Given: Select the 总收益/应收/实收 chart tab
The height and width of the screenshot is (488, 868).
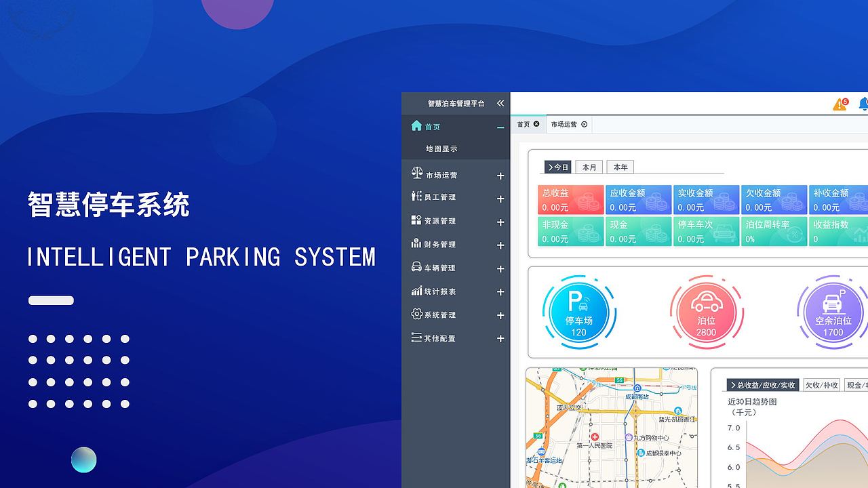Looking at the screenshot, I should tap(763, 385).
